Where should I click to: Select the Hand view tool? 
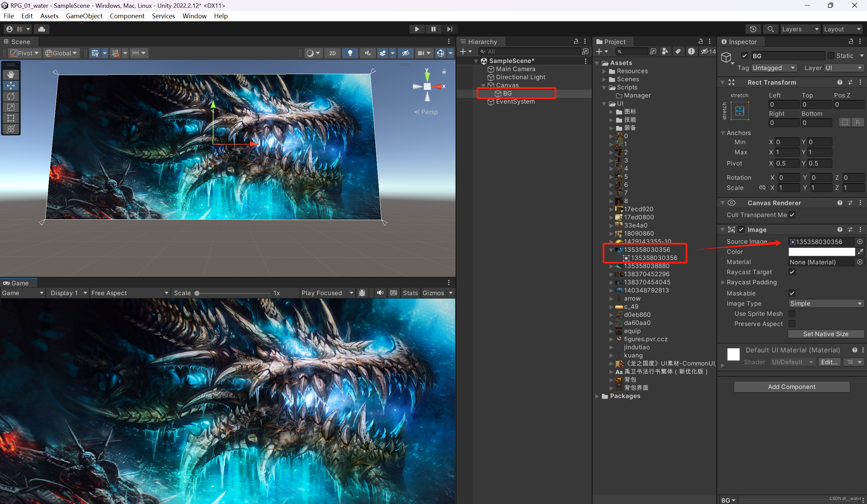tap(10, 74)
